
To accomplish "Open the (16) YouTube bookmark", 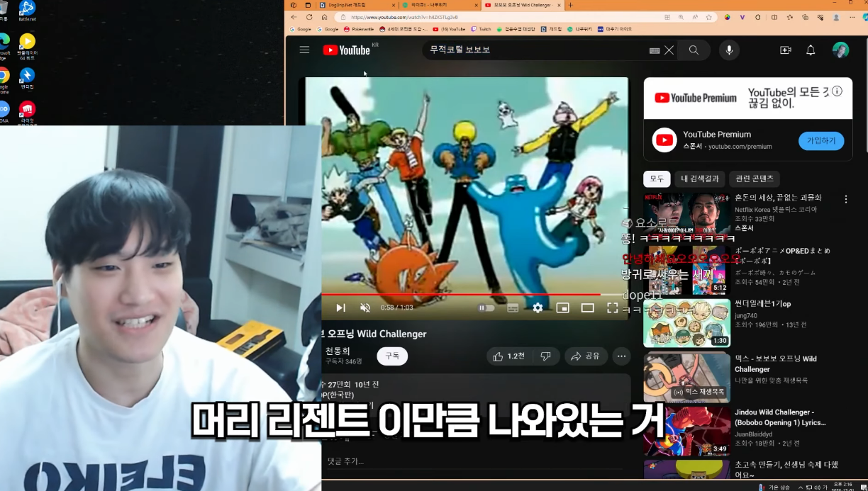I will click(x=449, y=29).
